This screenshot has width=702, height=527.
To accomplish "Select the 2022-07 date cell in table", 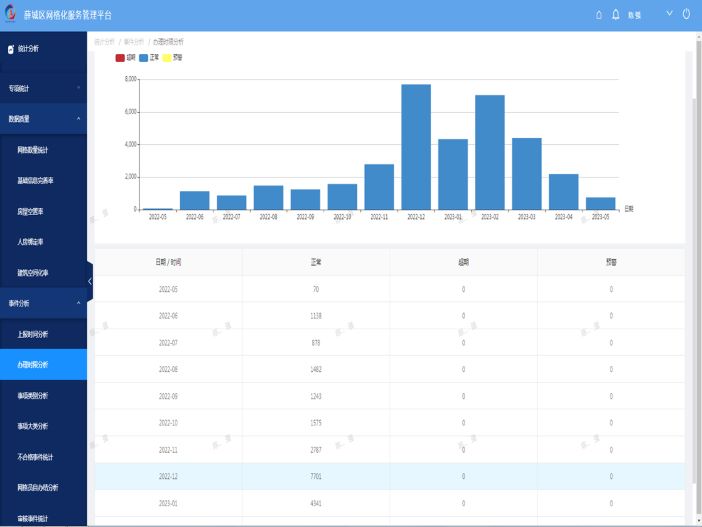I will 168,343.
